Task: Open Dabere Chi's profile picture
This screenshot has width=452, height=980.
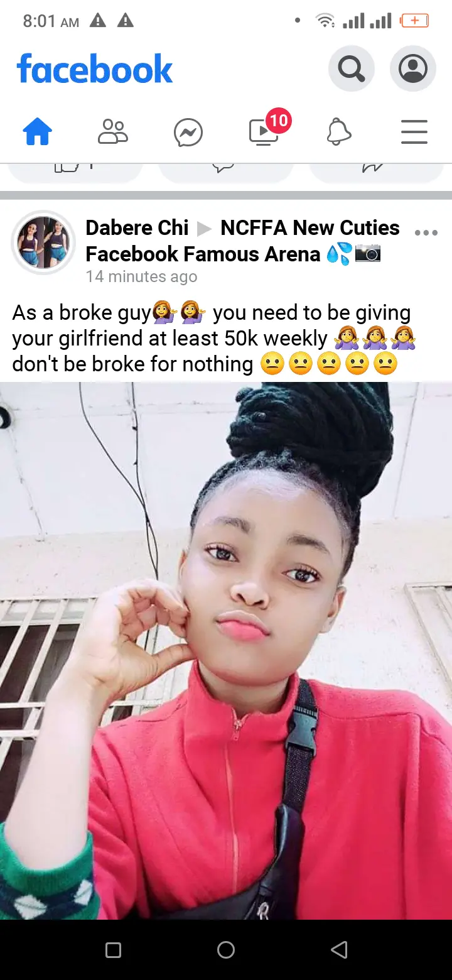Action: [44, 242]
